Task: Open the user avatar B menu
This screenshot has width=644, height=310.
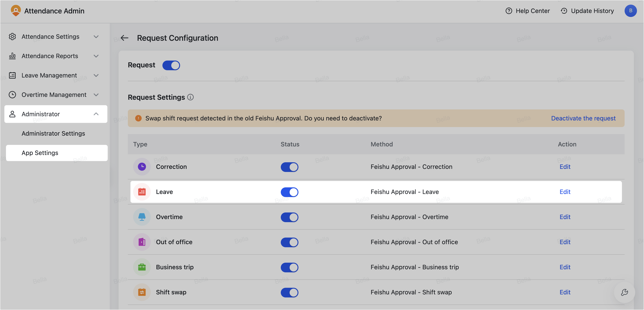Action: click(x=630, y=11)
